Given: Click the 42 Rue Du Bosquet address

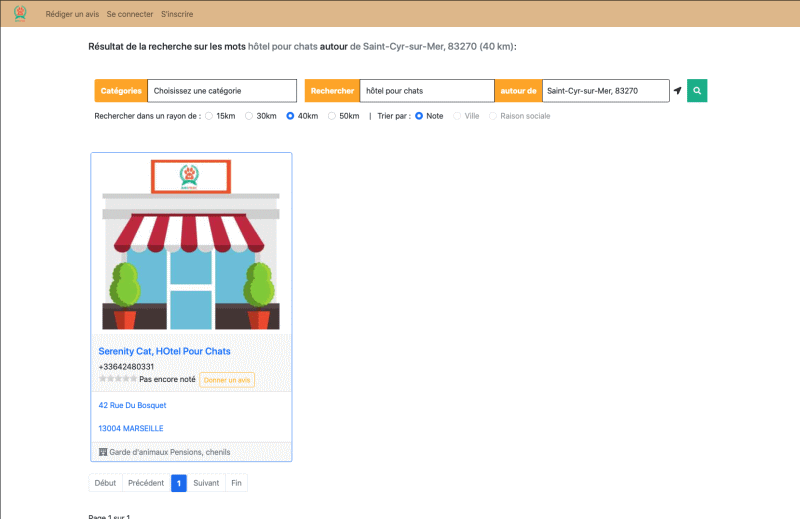Looking at the screenshot, I should pos(132,405).
